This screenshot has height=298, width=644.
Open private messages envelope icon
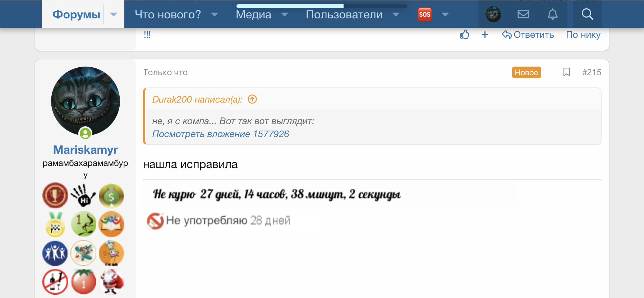click(523, 14)
